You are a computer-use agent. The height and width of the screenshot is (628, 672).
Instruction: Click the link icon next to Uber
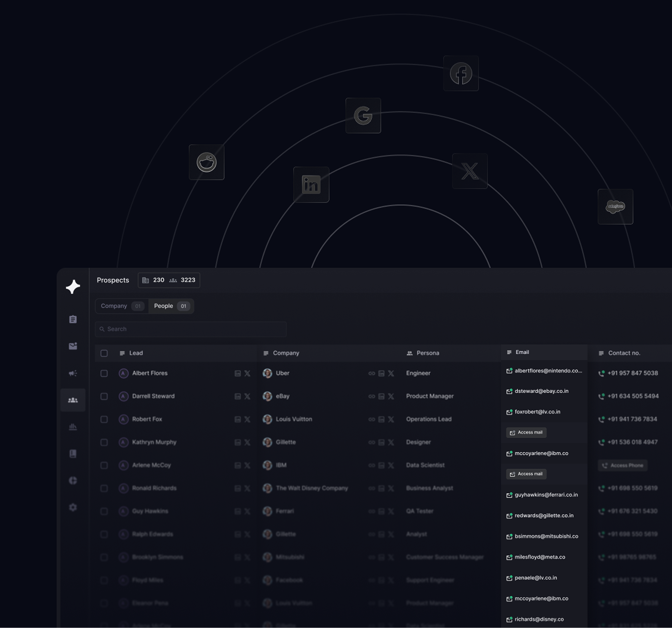point(372,374)
